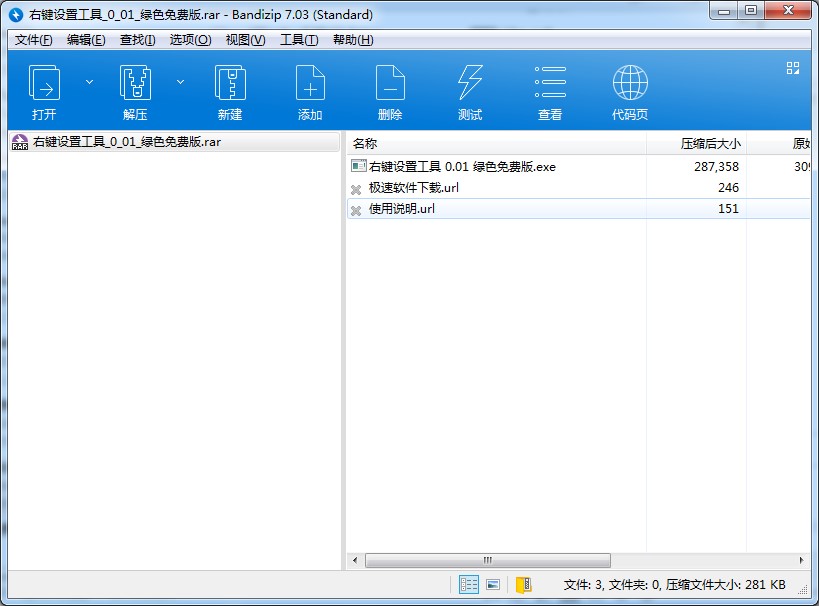Click the Extract (解压) toolbar icon
This screenshot has width=819, height=606.
(135, 83)
